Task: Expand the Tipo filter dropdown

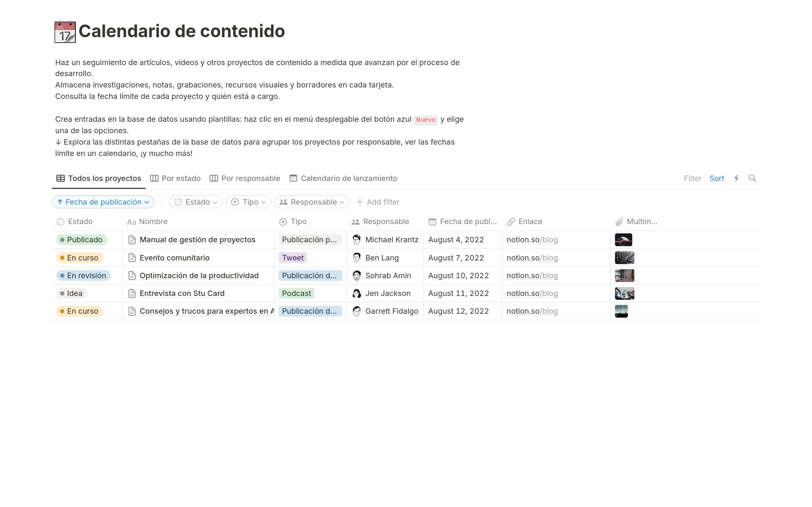Action: 248,202
